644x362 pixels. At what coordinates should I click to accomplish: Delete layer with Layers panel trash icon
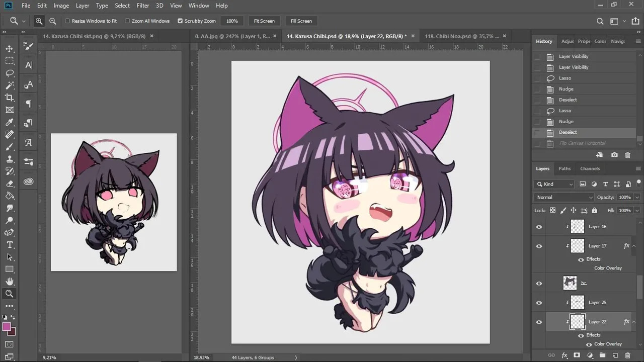(628, 355)
